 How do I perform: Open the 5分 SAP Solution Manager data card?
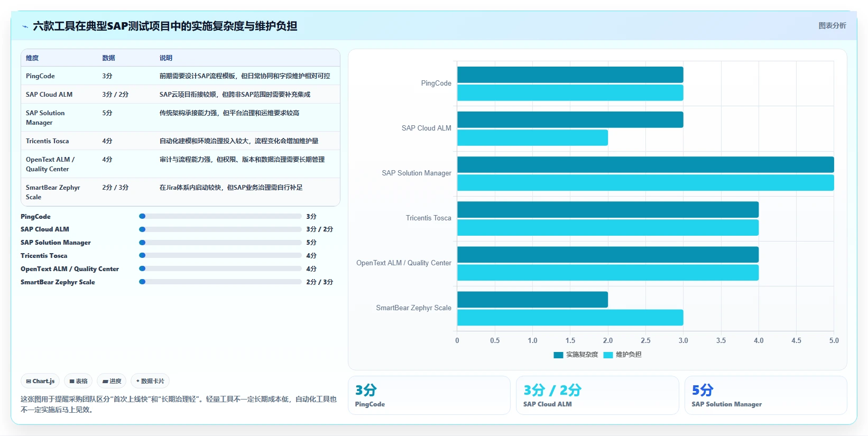click(765, 395)
